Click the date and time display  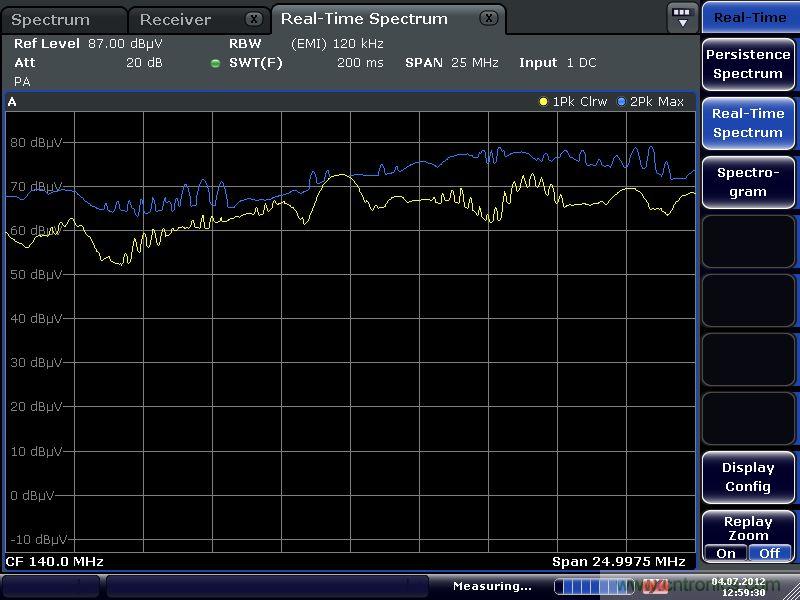pos(738,587)
